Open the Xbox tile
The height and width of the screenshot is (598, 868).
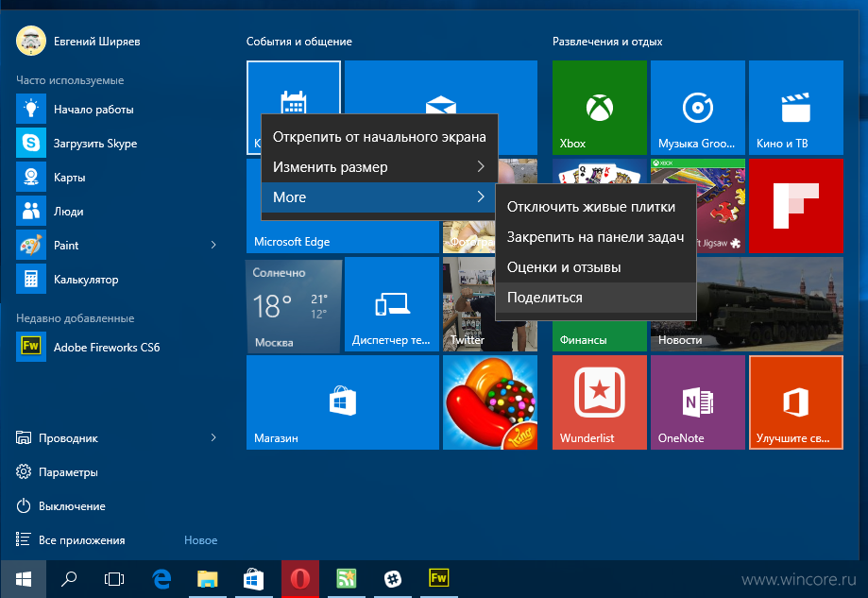click(600, 108)
